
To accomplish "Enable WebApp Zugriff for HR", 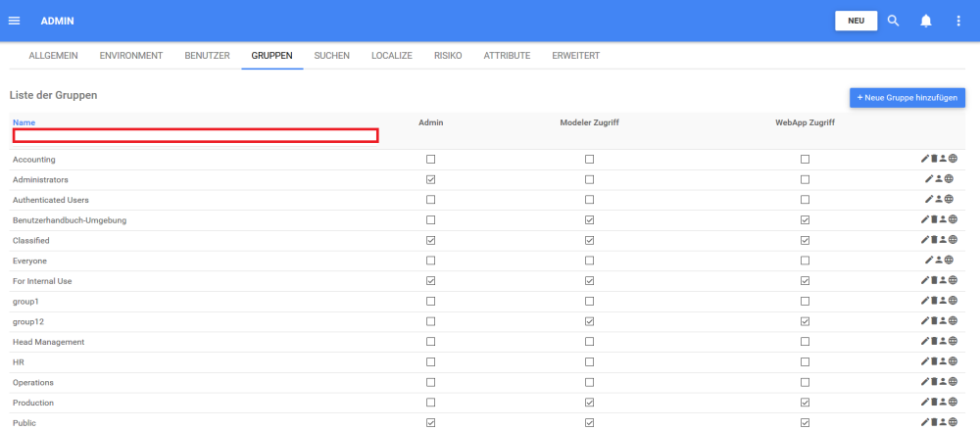I will (x=805, y=361).
